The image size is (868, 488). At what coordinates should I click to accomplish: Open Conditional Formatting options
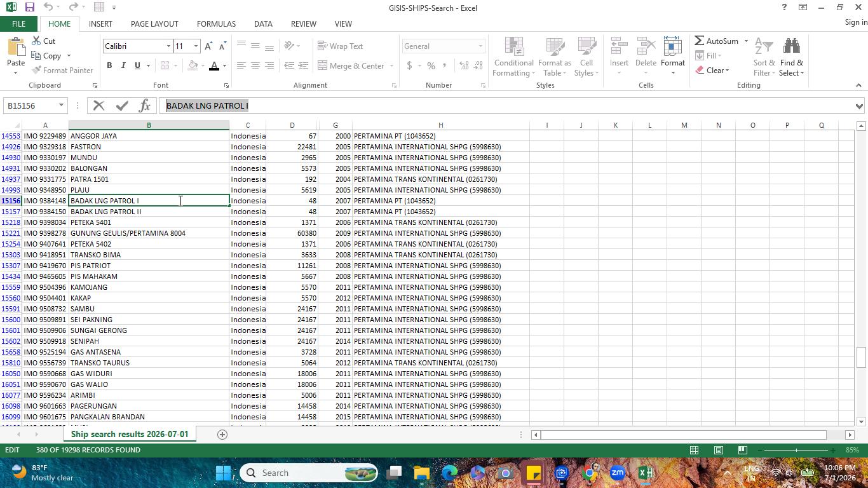point(513,57)
